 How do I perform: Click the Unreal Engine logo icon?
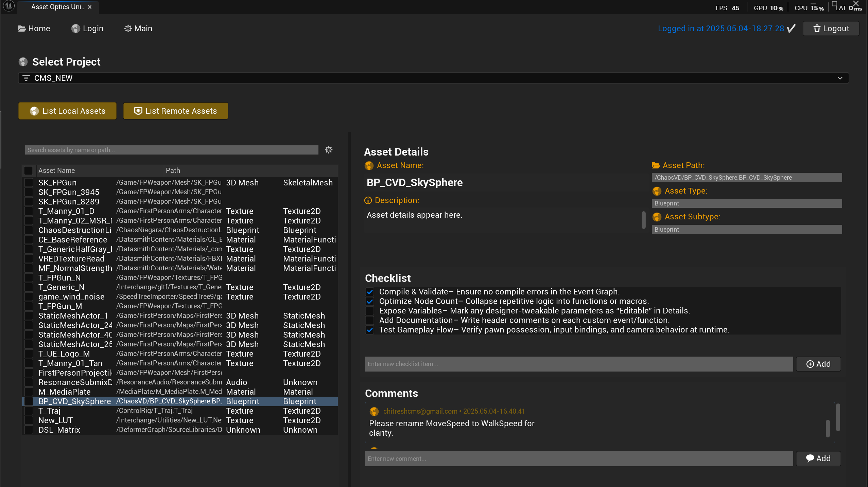coord(8,6)
